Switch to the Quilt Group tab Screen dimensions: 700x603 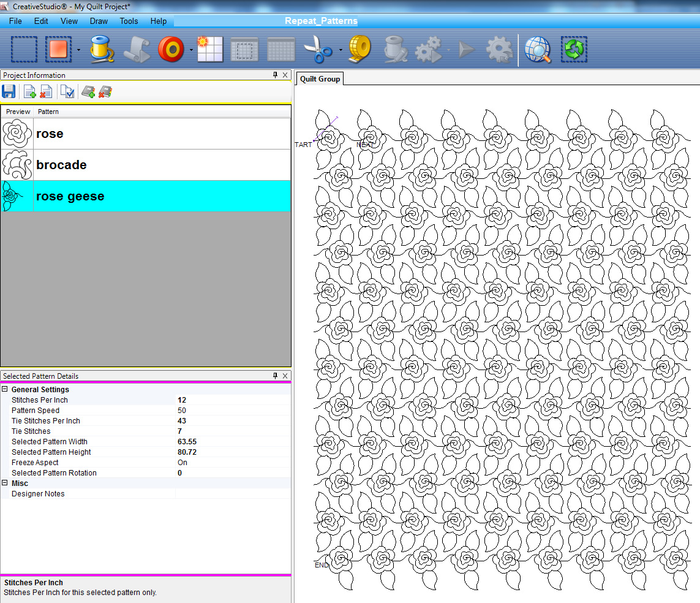[319, 78]
